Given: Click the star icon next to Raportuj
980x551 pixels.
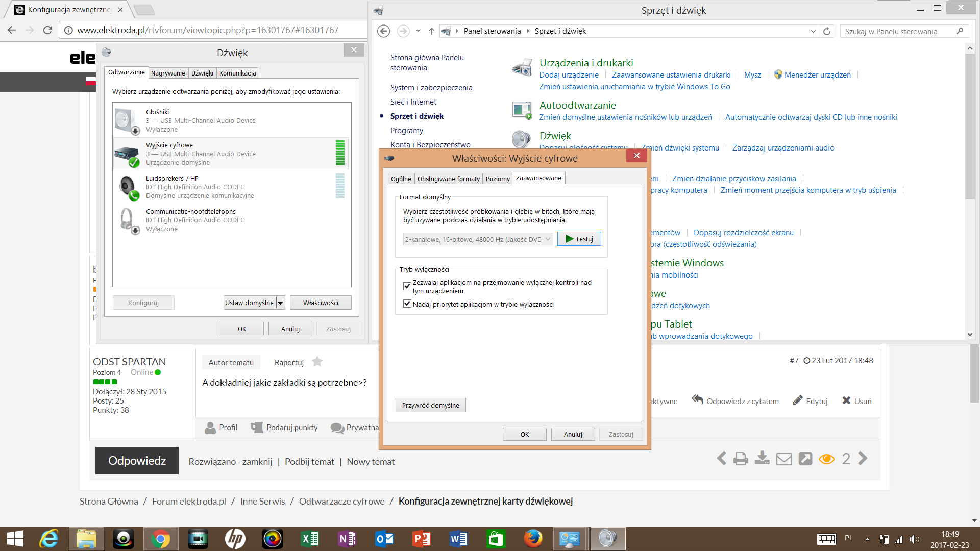Looking at the screenshot, I should click(x=317, y=362).
